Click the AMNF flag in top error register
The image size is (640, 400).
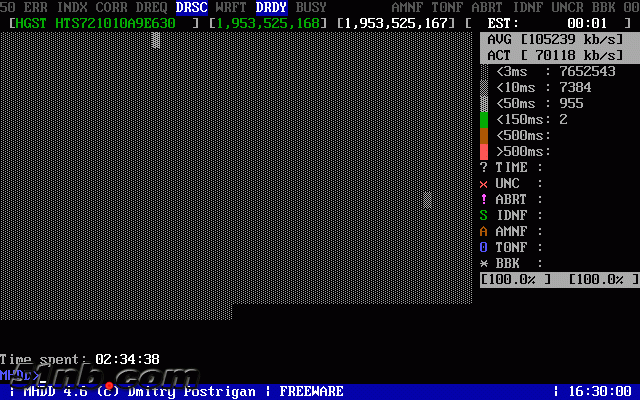pos(407,7)
